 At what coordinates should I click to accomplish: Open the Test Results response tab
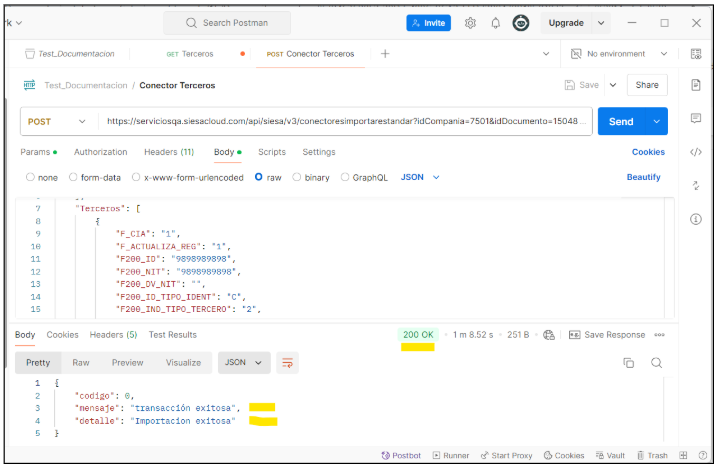click(172, 335)
